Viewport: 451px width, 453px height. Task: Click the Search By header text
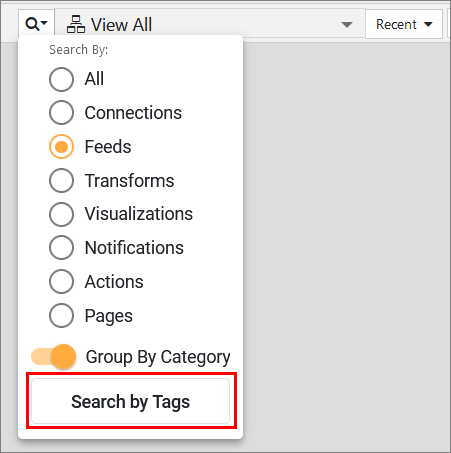point(79,50)
